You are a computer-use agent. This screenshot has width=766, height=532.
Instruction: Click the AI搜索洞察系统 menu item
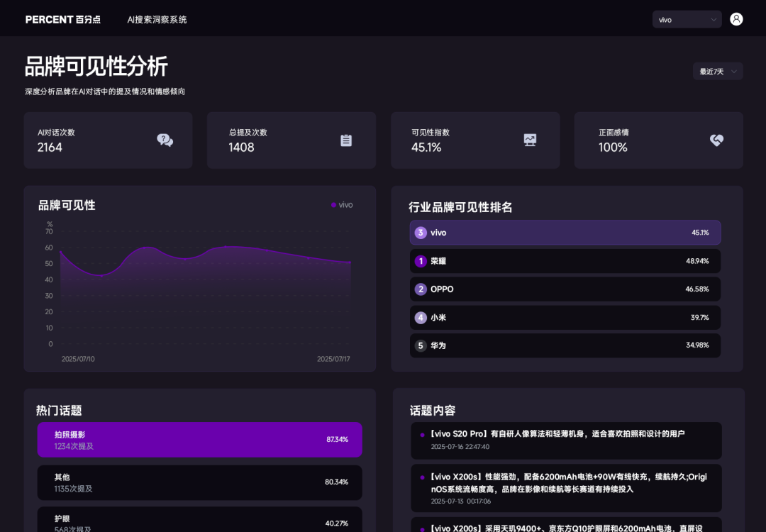tap(156, 19)
